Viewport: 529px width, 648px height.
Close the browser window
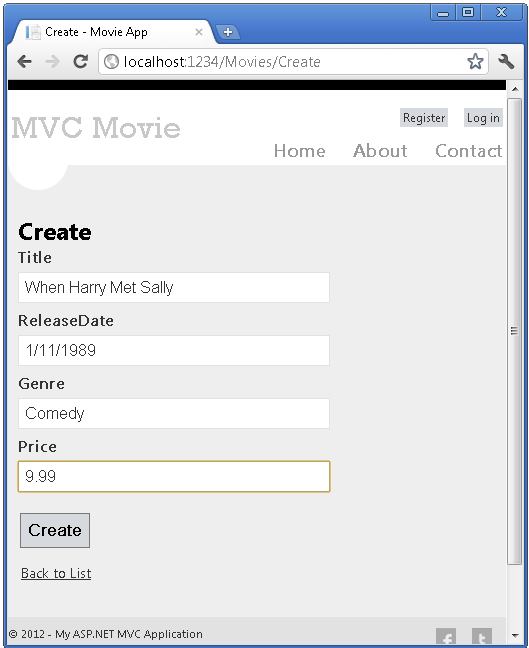(501, 12)
